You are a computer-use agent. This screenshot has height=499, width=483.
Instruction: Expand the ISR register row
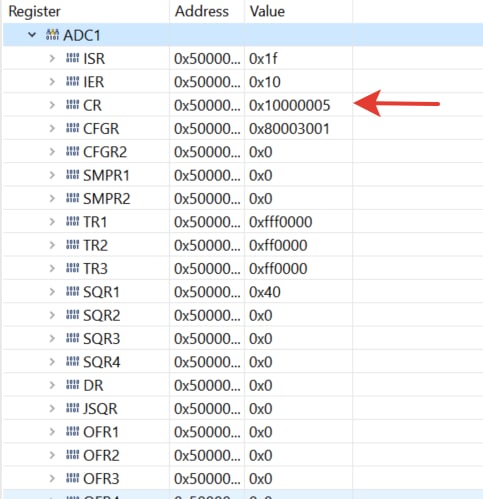pos(52,58)
